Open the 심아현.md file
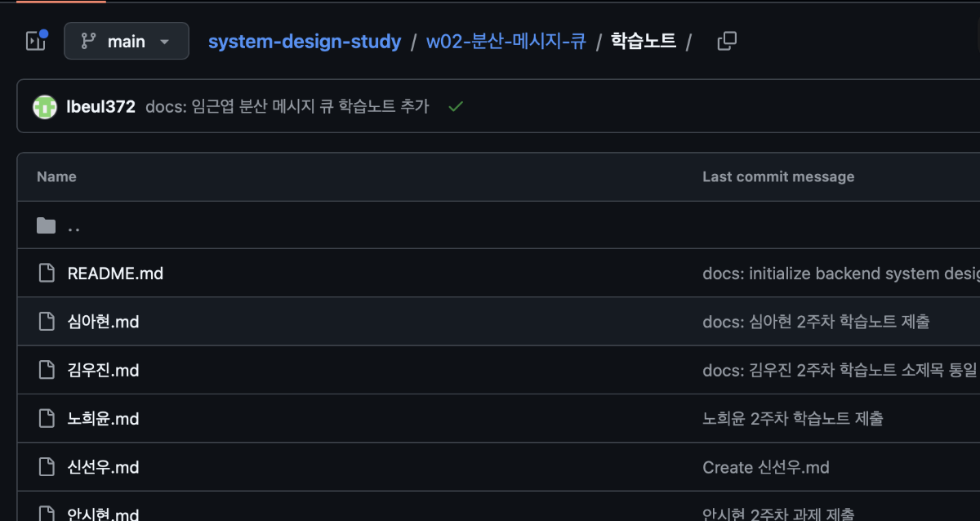980x521 pixels. [x=103, y=322]
